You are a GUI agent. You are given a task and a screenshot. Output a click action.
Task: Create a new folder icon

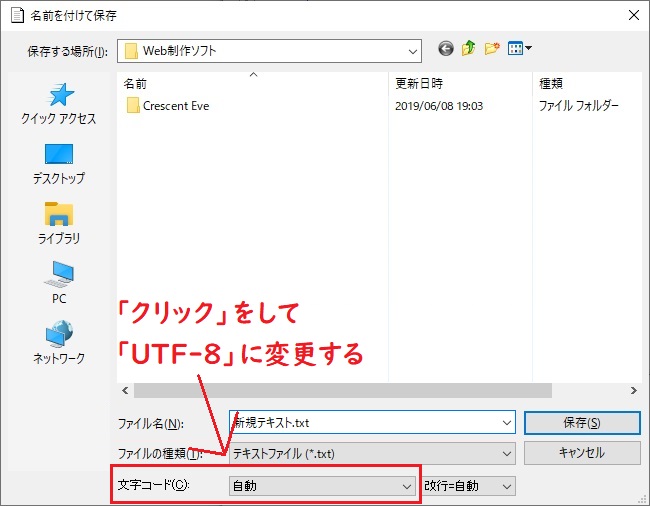click(492, 49)
